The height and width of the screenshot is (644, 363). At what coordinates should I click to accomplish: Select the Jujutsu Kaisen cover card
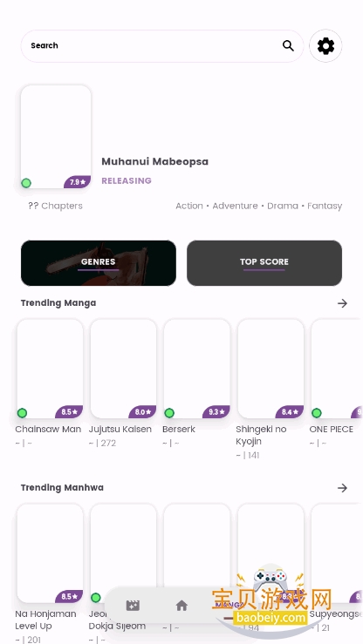[x=123, y=369]
